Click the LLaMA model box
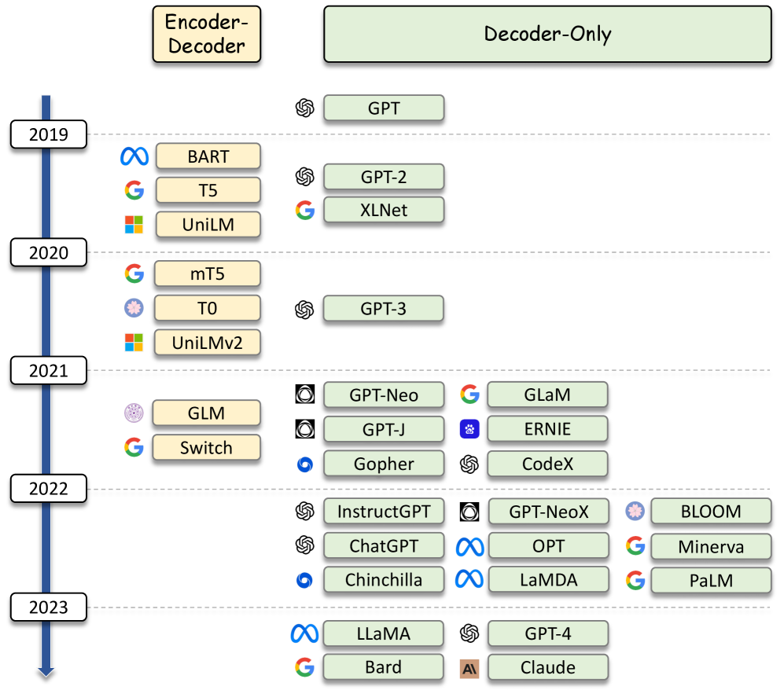The image size is (784, 690). (384, 633)
